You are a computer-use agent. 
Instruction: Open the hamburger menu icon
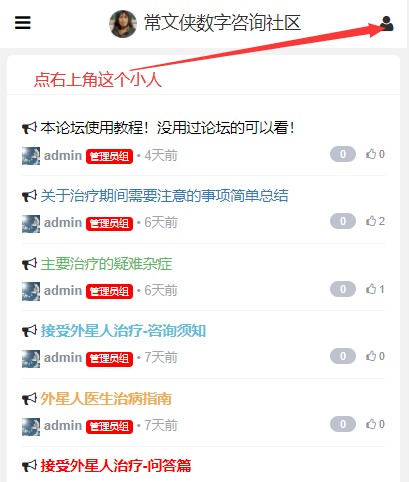[x=23, y=23]
